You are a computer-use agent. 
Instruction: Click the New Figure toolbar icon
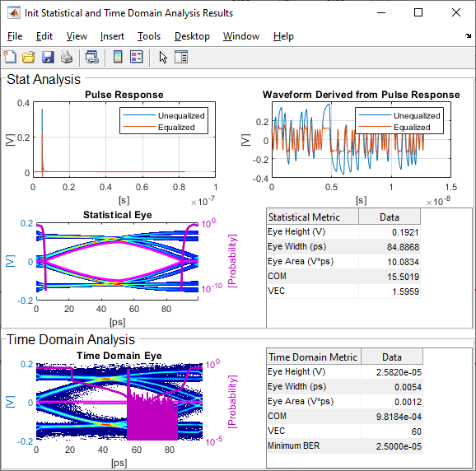pos(11,57)
